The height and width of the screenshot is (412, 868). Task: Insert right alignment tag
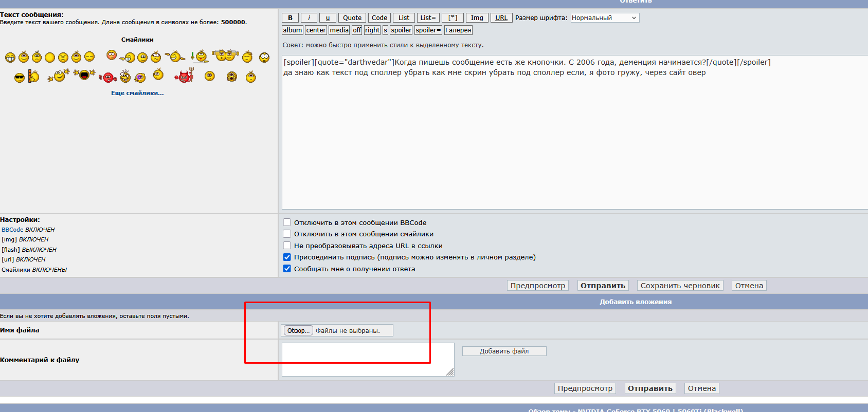[x=372, y=30]
